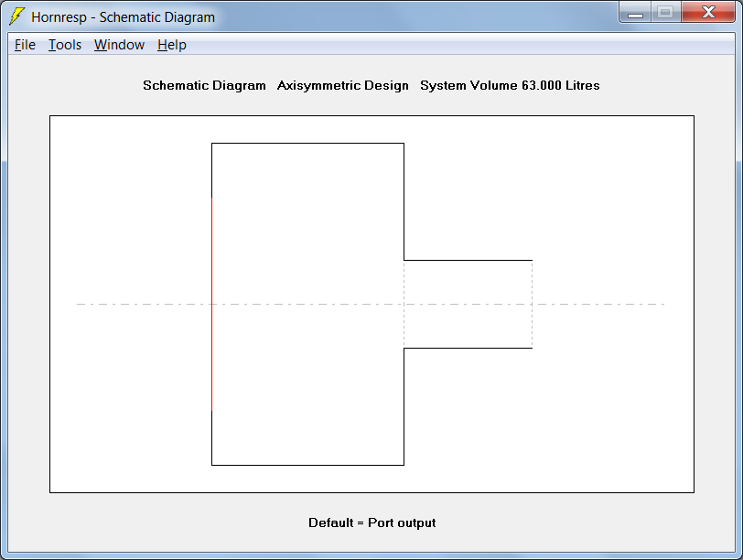Minimize the Schematic Diagram window

[635, 12]
